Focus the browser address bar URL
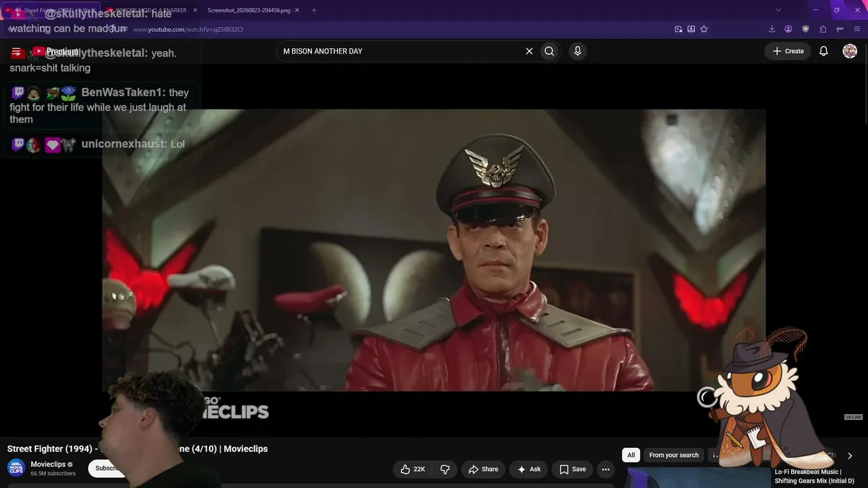868x488 pixels. pos(188,29)
